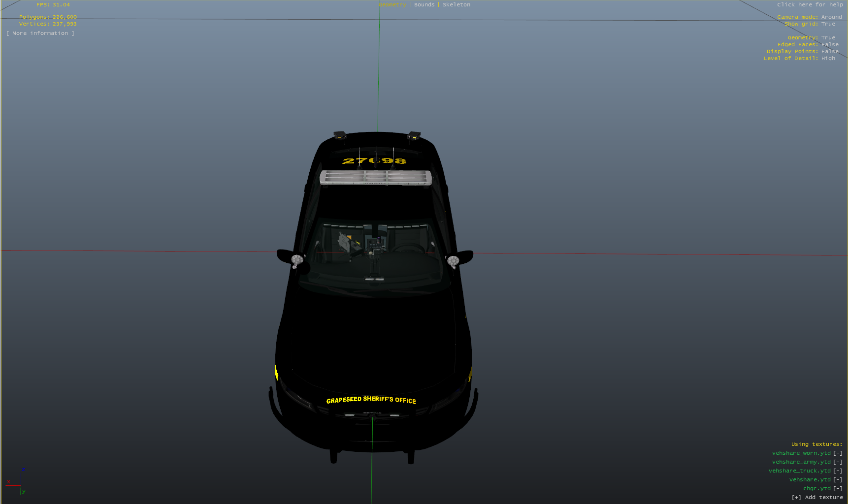The height and width of the screenshot is (504, 848).
Task: Switch to the Skeleton tab
Action: point(456,5)
